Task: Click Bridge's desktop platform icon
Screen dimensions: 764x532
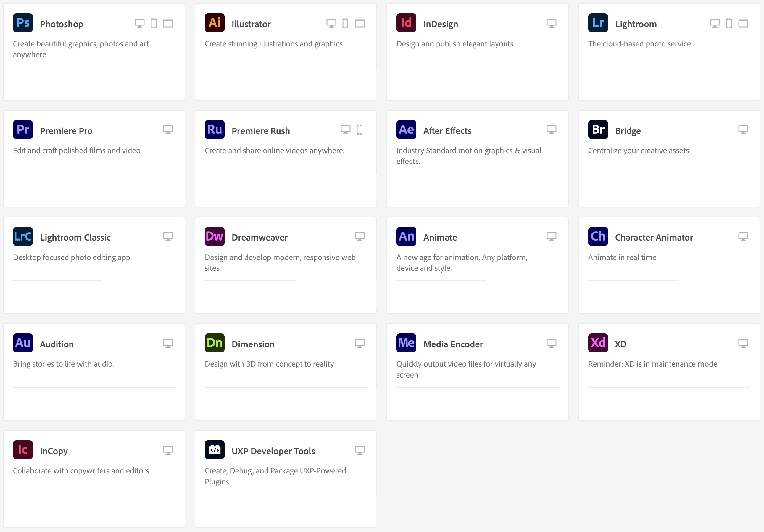Action: click(x=743, y=130)
